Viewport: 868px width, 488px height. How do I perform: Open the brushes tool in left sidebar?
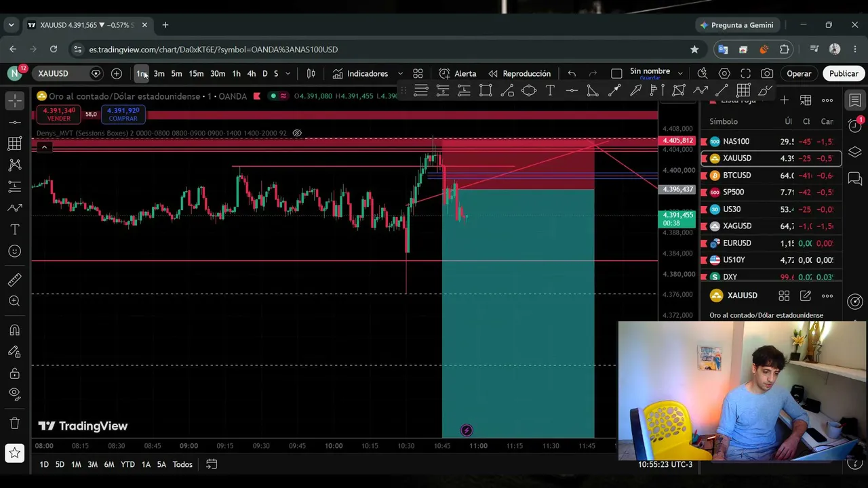click(14, 208)
